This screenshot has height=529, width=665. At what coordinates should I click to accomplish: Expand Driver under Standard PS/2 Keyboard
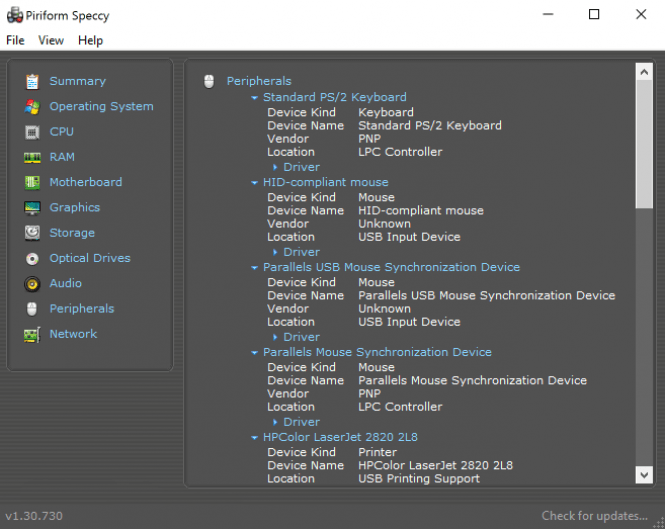tap(275, 167)
